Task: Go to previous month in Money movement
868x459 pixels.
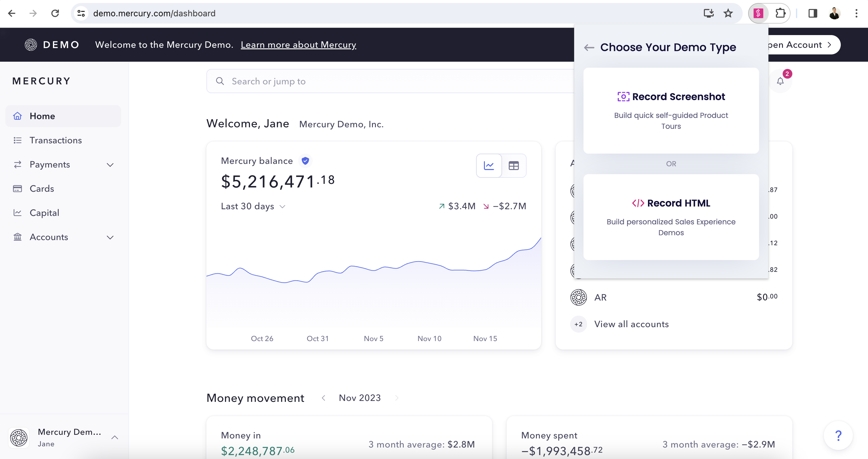Action: (324, 398)
